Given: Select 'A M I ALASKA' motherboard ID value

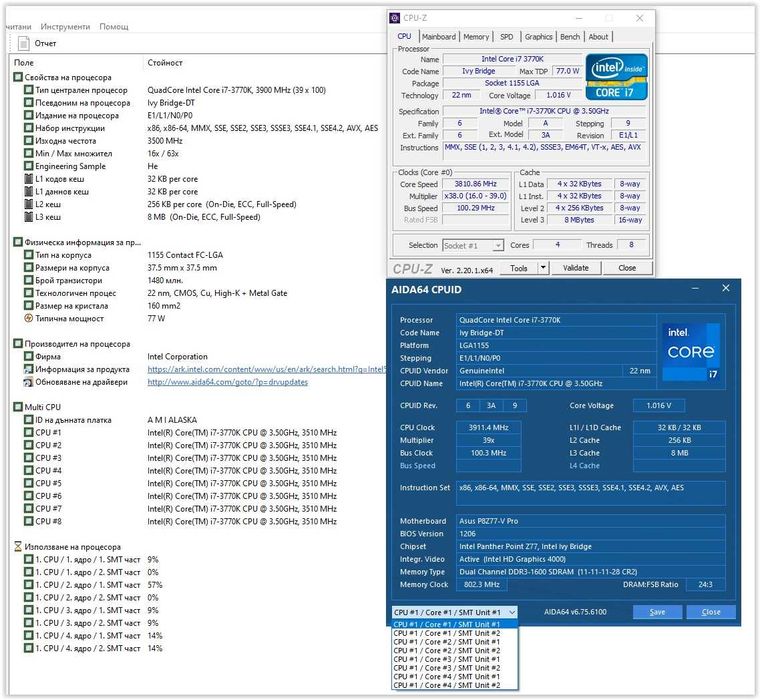Looking at the screenshot, I should [172, 420].
